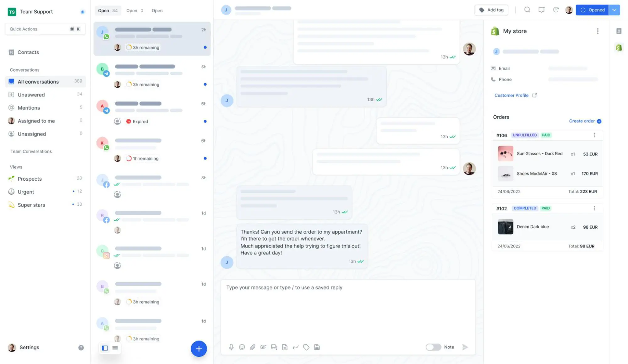Select the Unanswered conversations tab
This screenshot has width=628, height=364.
click(31, 95)
